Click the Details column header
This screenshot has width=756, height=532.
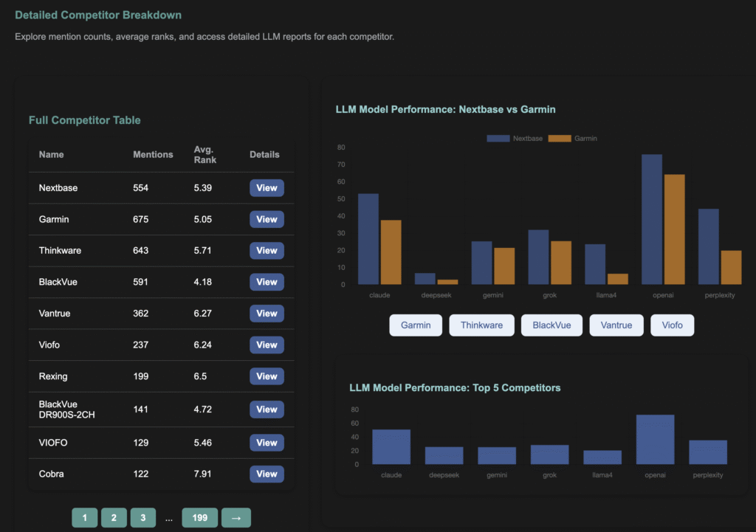264,155
